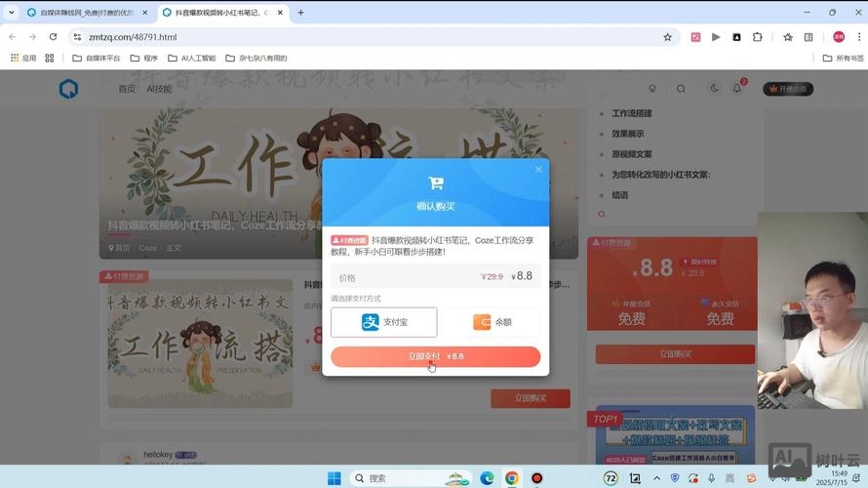Expand the tab search dropdown arrow
Screen dimensions: 868x488
tap(11, 12)
